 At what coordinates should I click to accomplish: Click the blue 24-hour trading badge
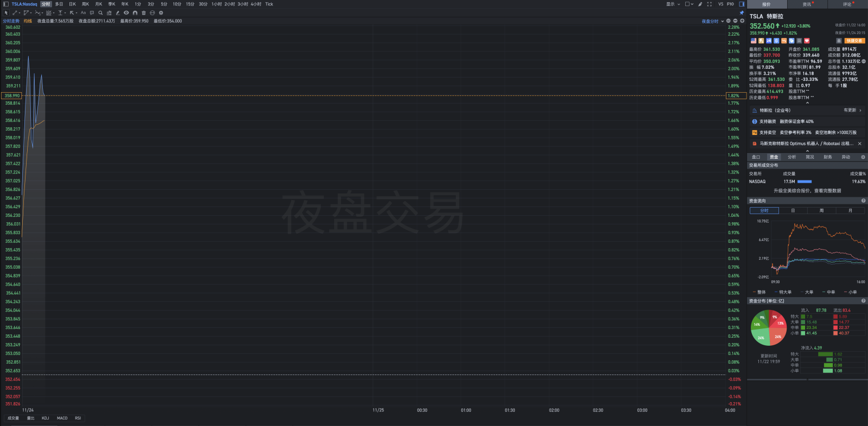pos(769,41)
